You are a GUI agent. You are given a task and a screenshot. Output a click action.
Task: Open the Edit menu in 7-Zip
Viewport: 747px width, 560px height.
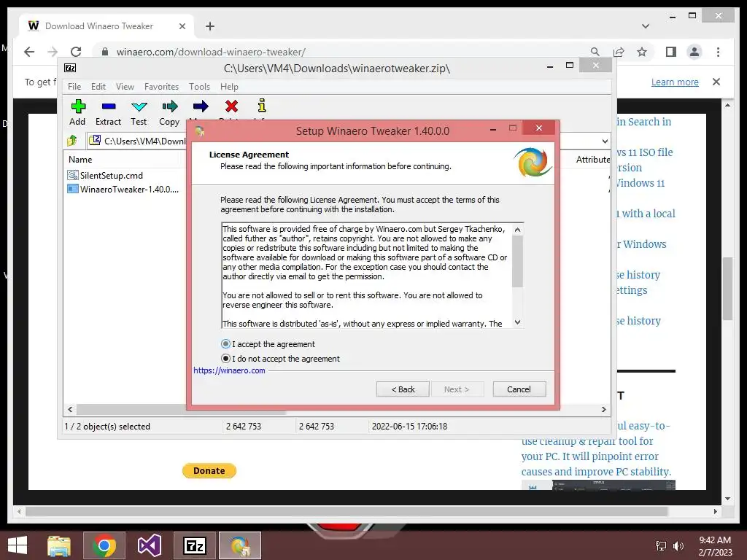pyautogui.click(x=98, y=87)
